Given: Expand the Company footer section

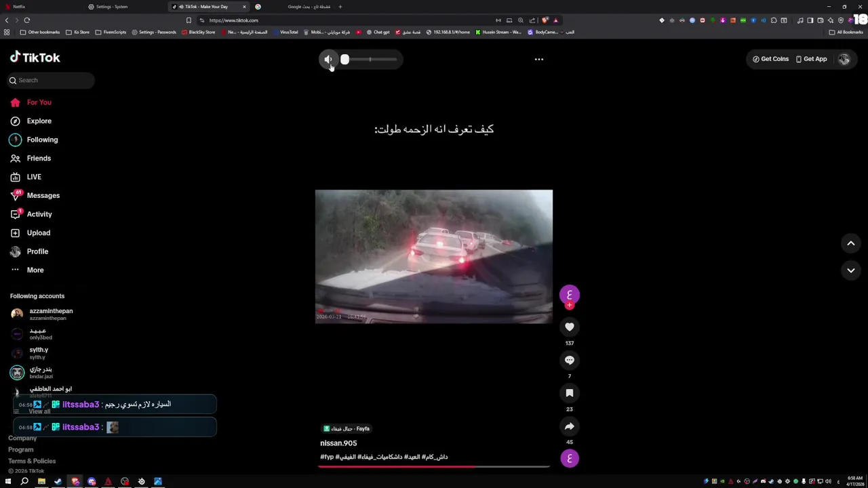Looking at the screenshot, I should [22, 438].
